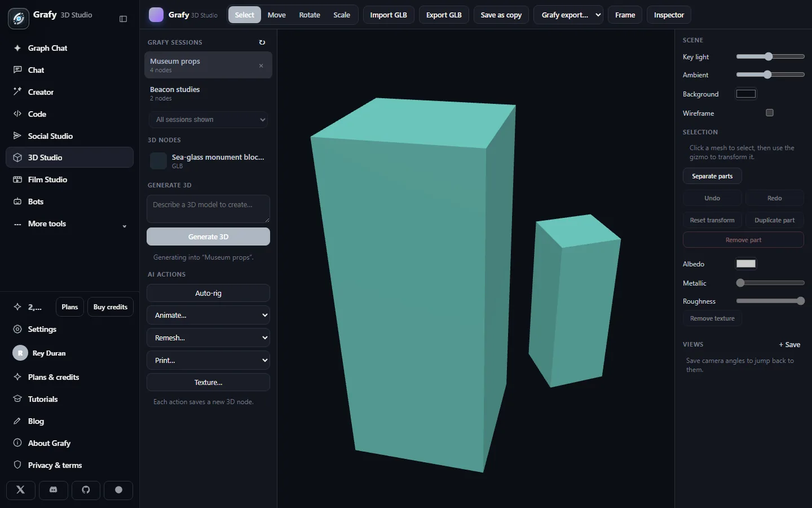Screen dimensions: 812x508
Task: Adjust the Roughness slider
Action: click(770, 301)
